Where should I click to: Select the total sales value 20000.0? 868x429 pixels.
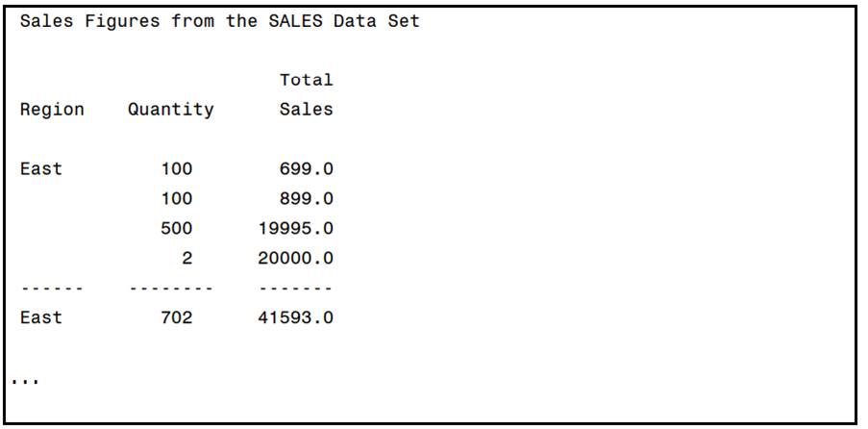[295, 259]
